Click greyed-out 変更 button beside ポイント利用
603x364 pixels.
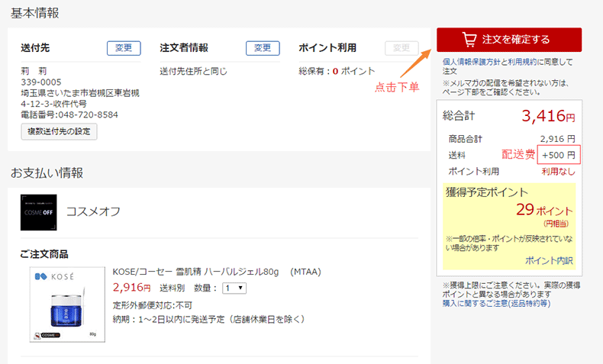tap(401, 48)
